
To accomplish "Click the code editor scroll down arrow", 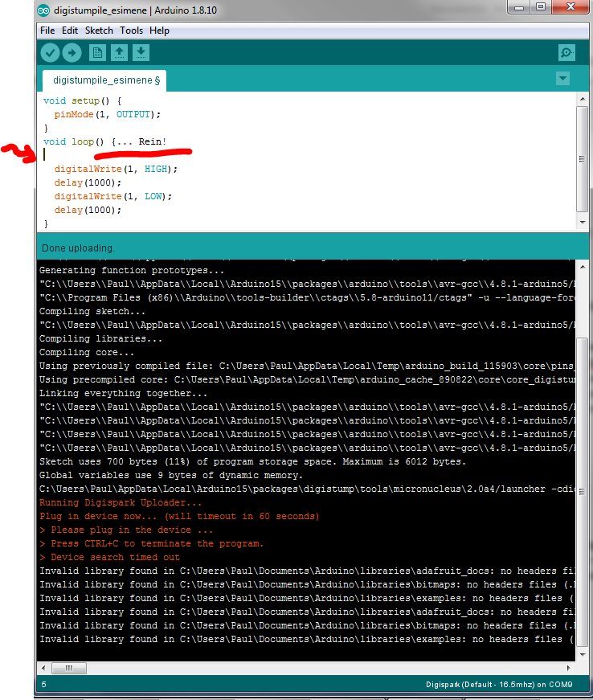I will [582, 223].
